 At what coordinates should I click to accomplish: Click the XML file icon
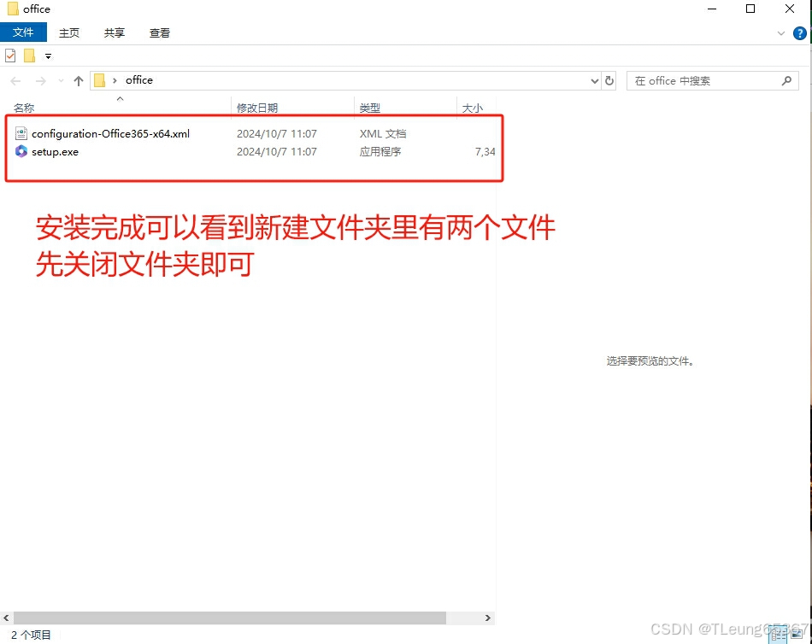click(21, 133)
